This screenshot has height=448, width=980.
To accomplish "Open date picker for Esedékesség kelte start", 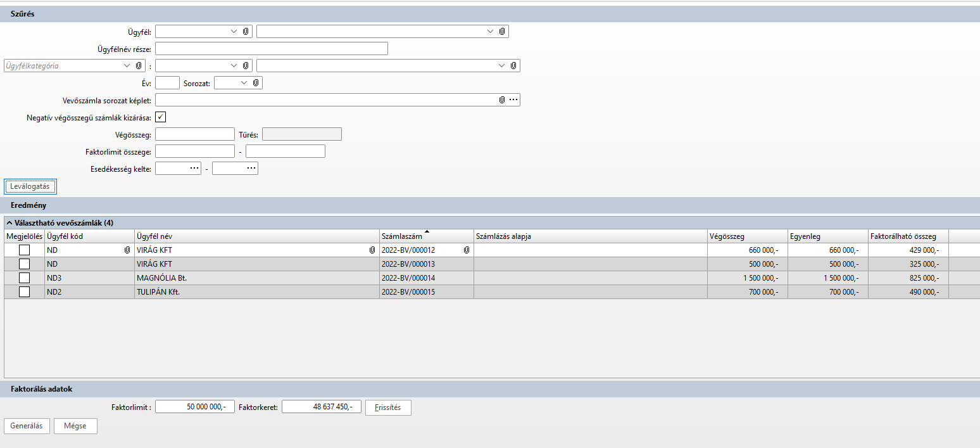I will 194,168.
